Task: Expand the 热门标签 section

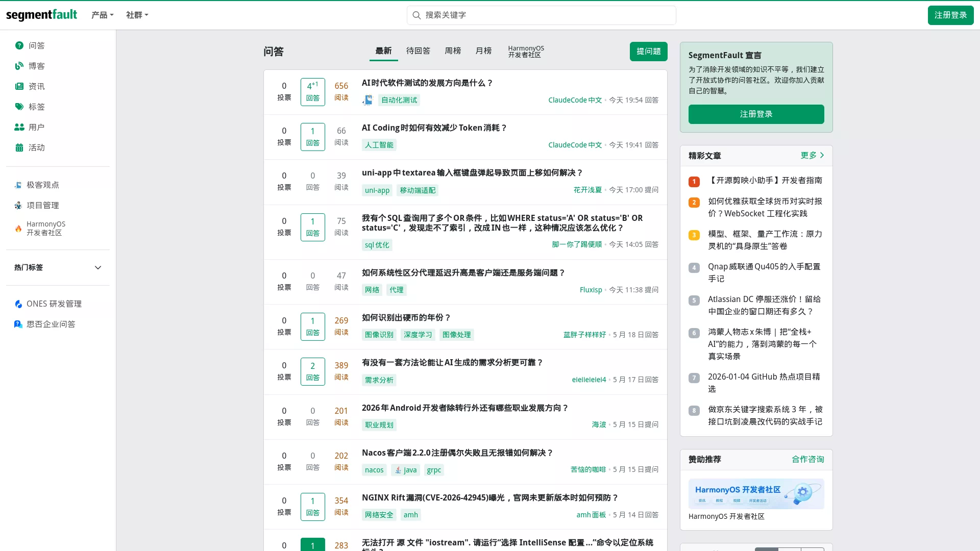Action: pyautogui.click(x=58, y=267)
